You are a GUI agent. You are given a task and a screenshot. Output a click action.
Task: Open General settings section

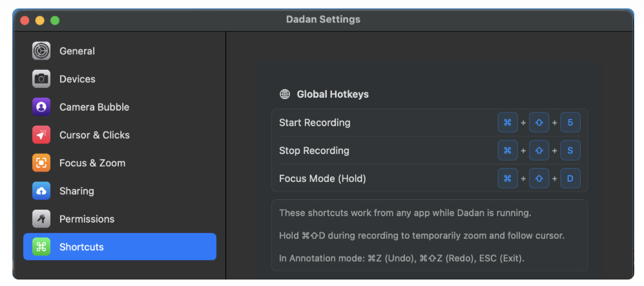click(x=119, y=51)
